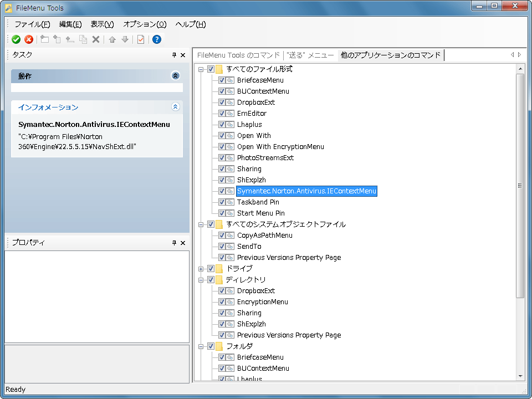This screenshot has width=532, height=399.
Task: Pin the タスク panel with pushpin icon
Action: pos(175,55)
